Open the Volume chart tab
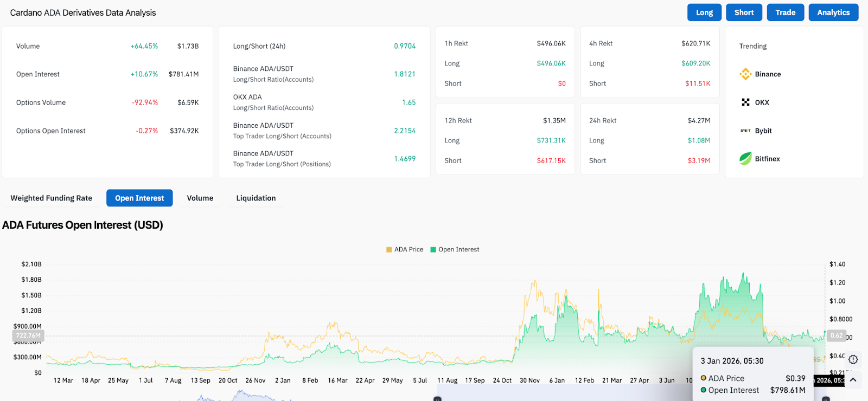 point(200,198)
